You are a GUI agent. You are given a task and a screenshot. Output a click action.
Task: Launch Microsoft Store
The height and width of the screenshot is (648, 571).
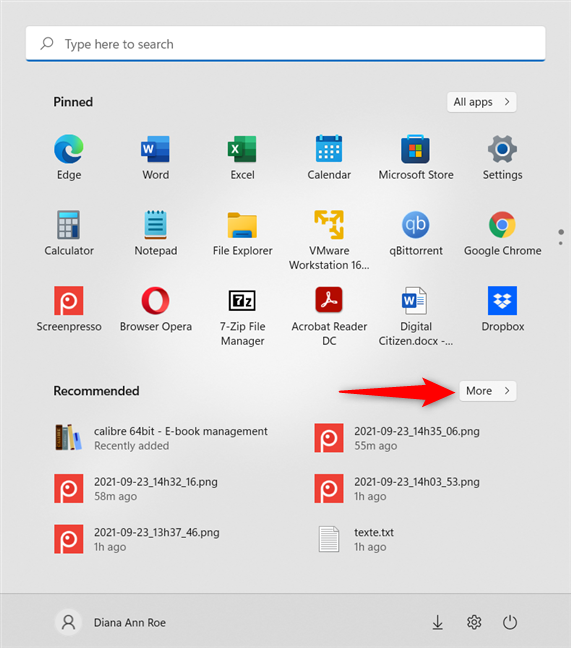[416, 157]
